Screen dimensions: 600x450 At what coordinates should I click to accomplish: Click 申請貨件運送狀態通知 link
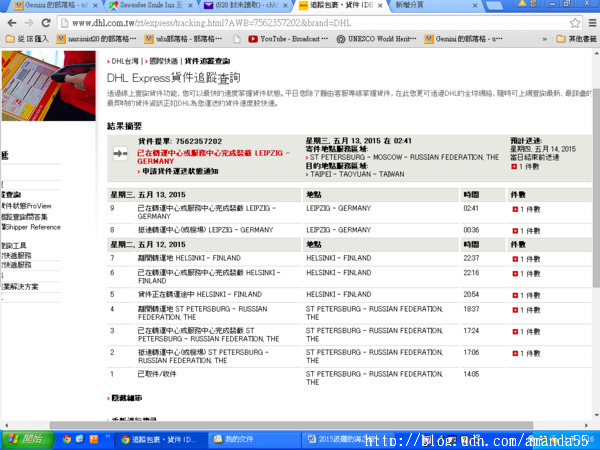(180, 171)
